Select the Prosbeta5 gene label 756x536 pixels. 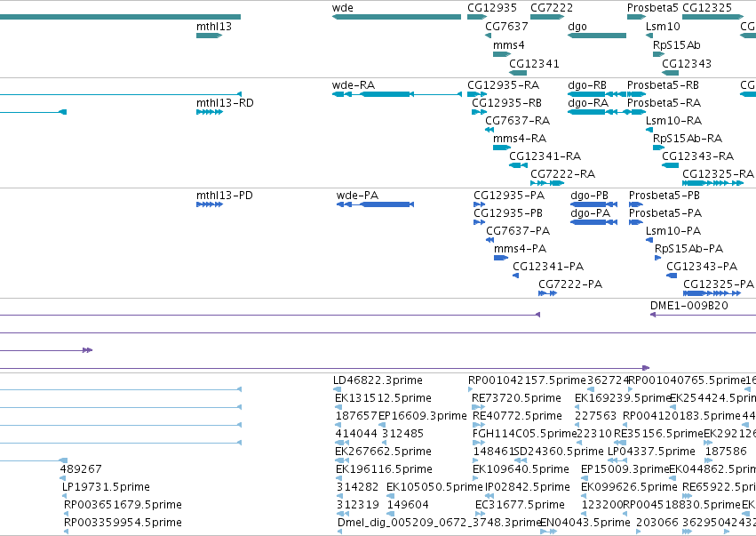[653, 8]
